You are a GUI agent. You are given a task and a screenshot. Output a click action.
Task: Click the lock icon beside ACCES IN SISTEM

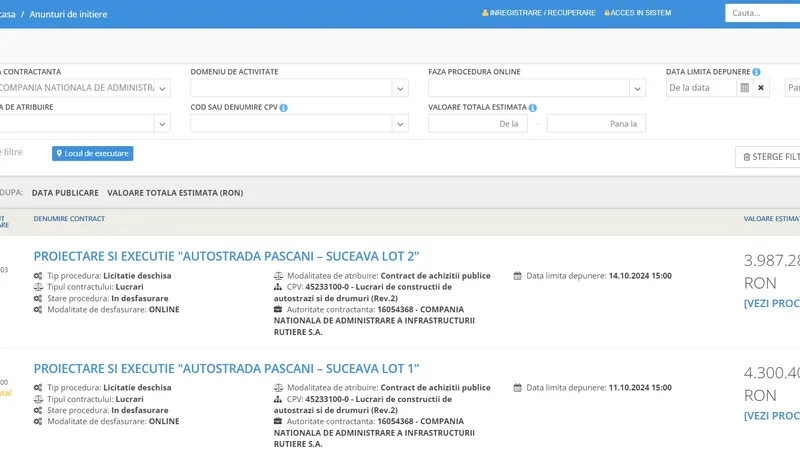pos(607,13)
